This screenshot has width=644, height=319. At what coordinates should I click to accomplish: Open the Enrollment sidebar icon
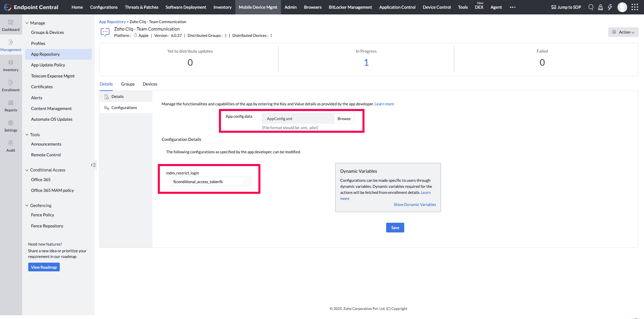pyautogui.click(x=11, y=86)
